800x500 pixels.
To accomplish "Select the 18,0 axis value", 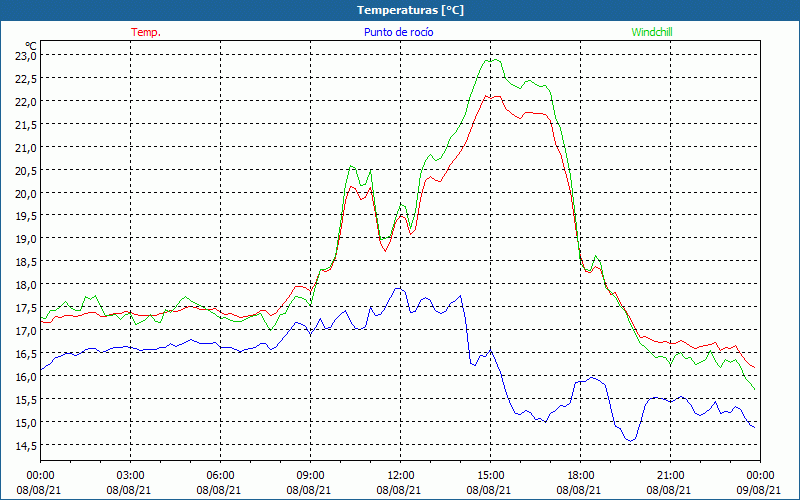I will 26,285.
